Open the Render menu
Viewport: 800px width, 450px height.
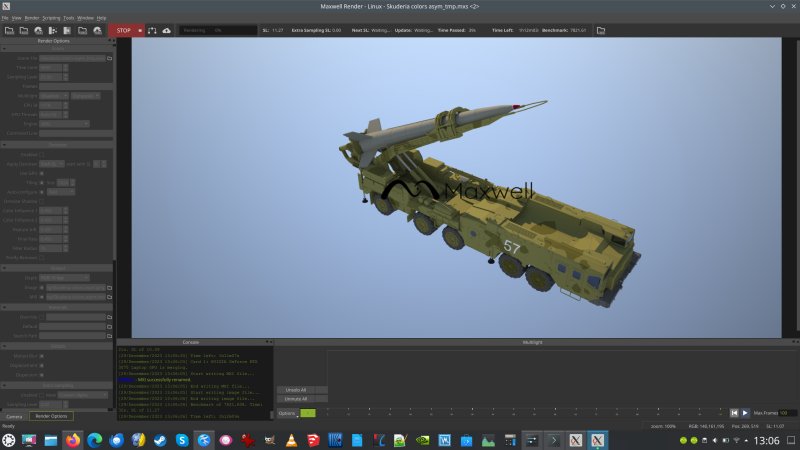point(31,18)
